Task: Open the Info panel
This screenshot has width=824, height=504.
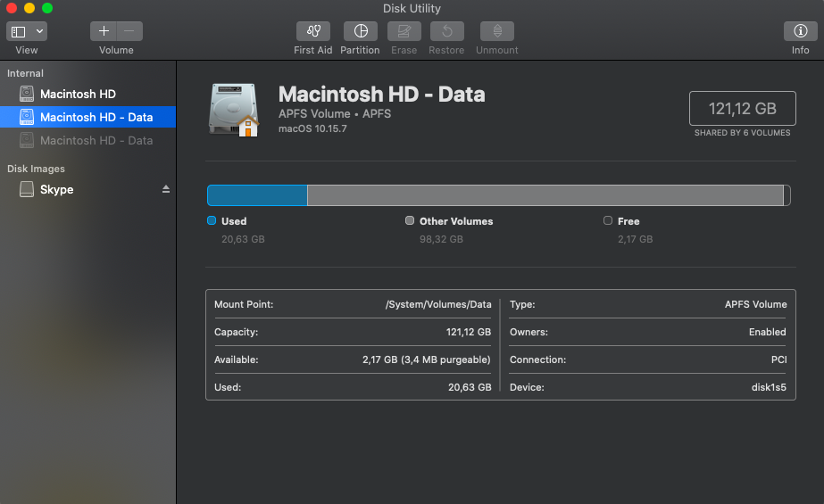Action: (x=800, y=31)
